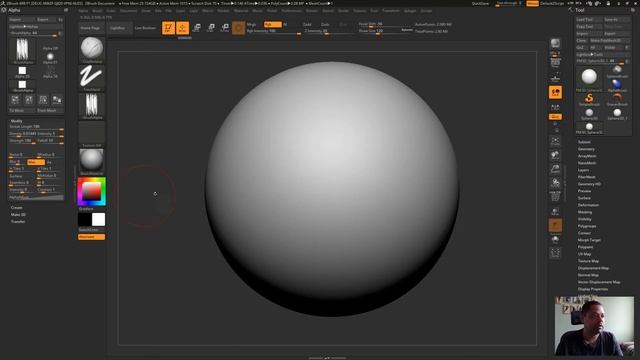Toggle the Floor grid button
This screenshot has height=360, width=640.
click(555, 77)
